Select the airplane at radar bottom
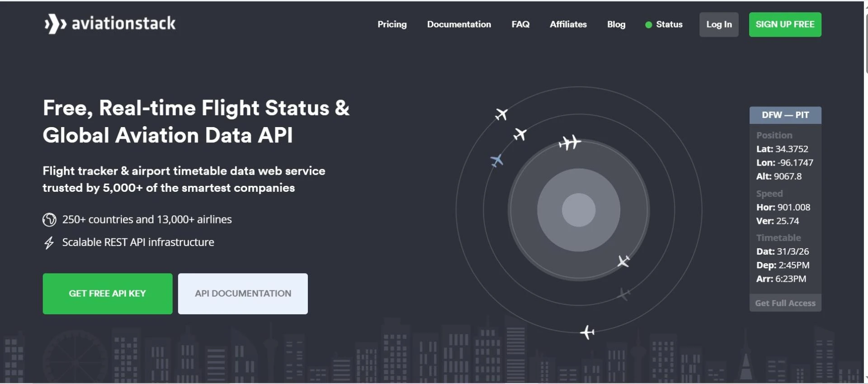Image resolution: width=868 pixels, height=384 pixels. [x=587, y=332]
